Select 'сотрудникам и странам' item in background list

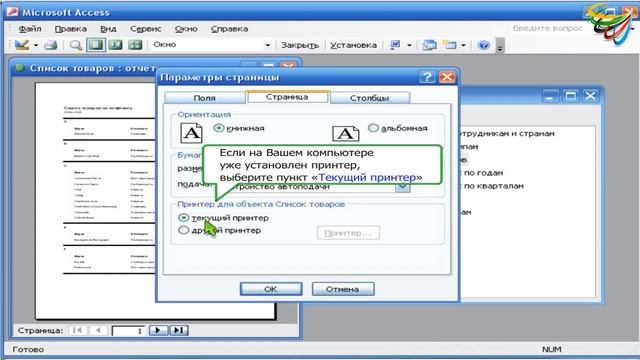coord(507,133)
